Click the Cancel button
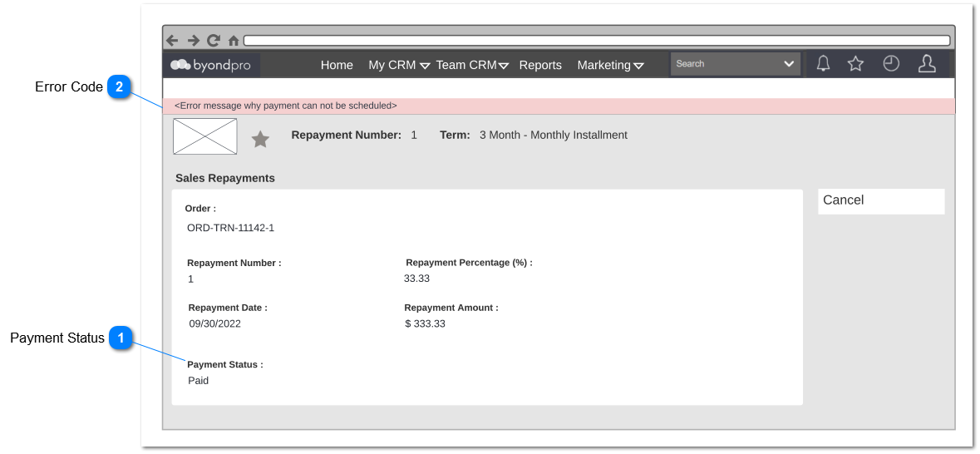The height and width of the screenshot is (454, 980). (x=881, y=201)
